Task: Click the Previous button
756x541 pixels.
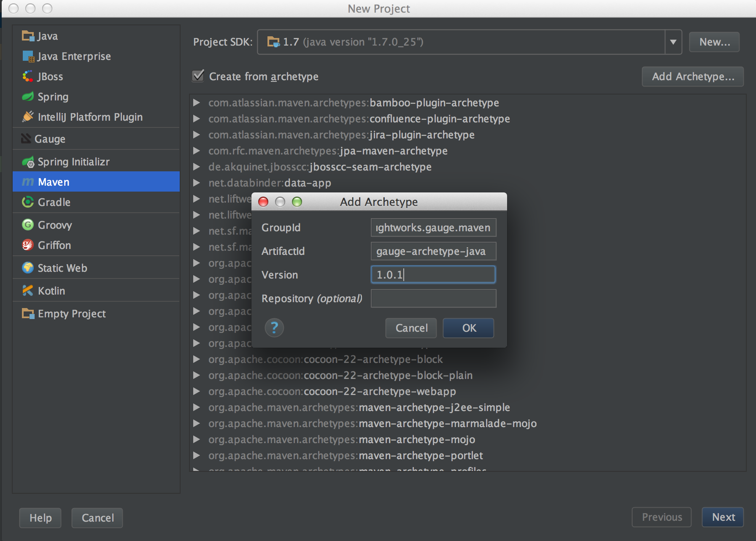Action: point(661,517)
